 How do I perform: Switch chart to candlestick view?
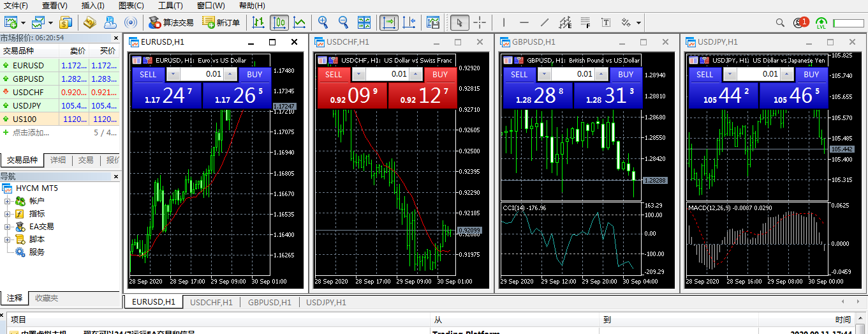[x=279, y=23]
